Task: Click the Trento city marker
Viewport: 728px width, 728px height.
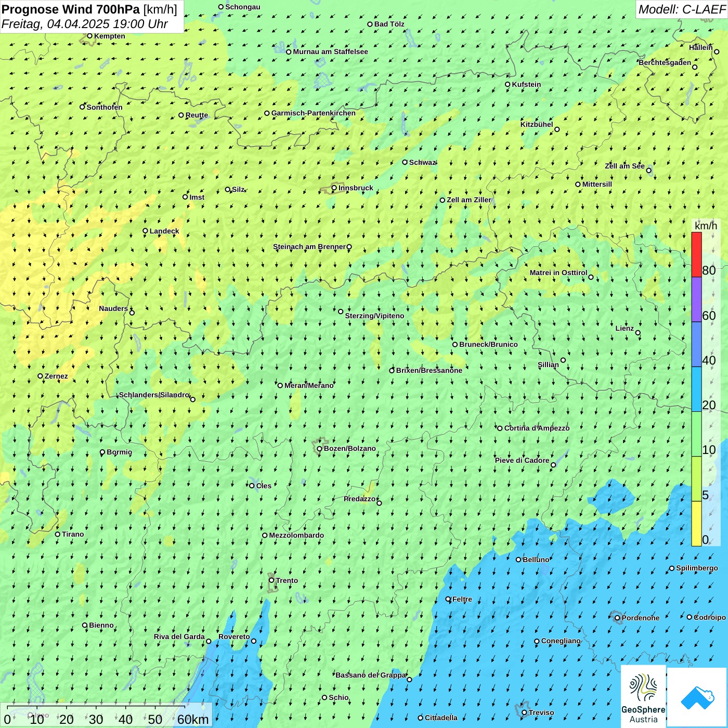Action: 271,580
